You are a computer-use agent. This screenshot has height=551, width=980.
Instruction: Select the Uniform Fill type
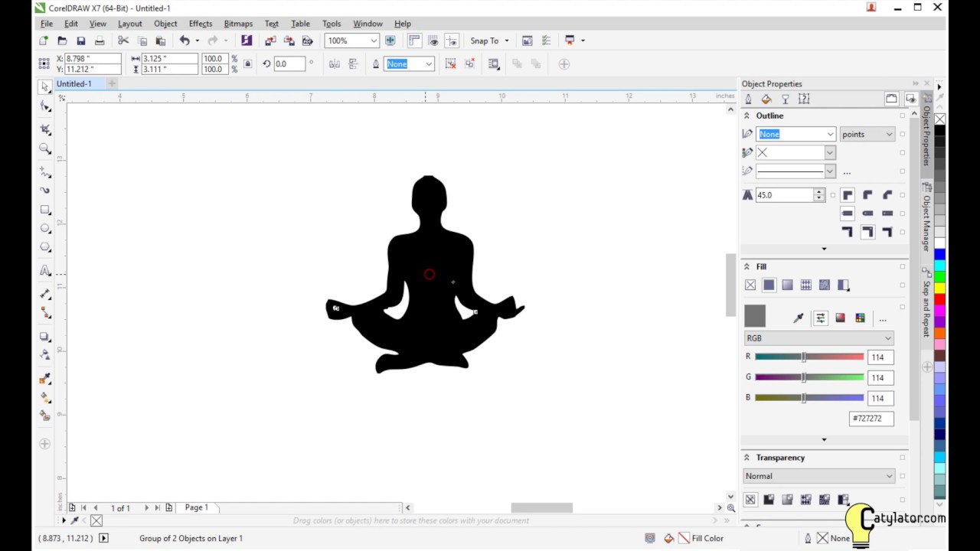[769, 285]
